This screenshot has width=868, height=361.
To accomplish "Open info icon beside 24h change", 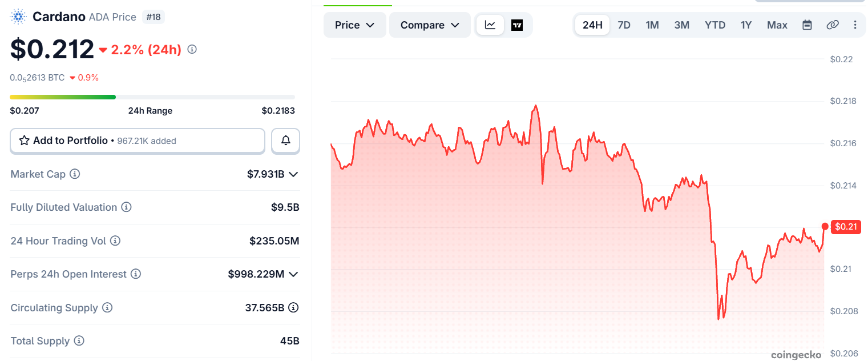I will coord(192,50).
